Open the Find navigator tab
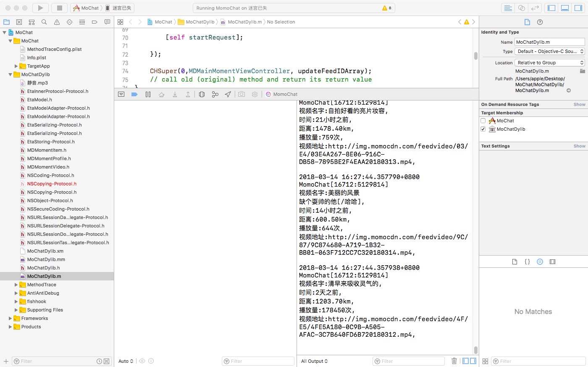The image size is (588, 367). tap(44, 22)
